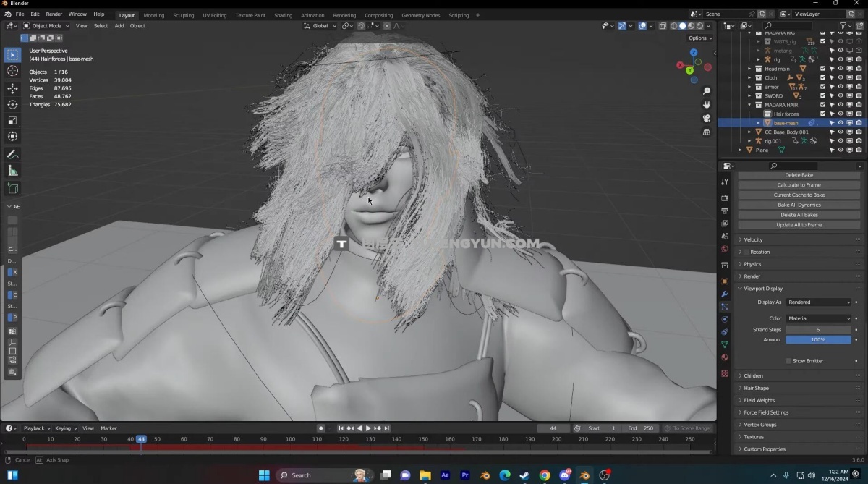Screen dimensions: 868x484
Task: Open the Display As Rendered dropdown
Action: tap(819, 302)
